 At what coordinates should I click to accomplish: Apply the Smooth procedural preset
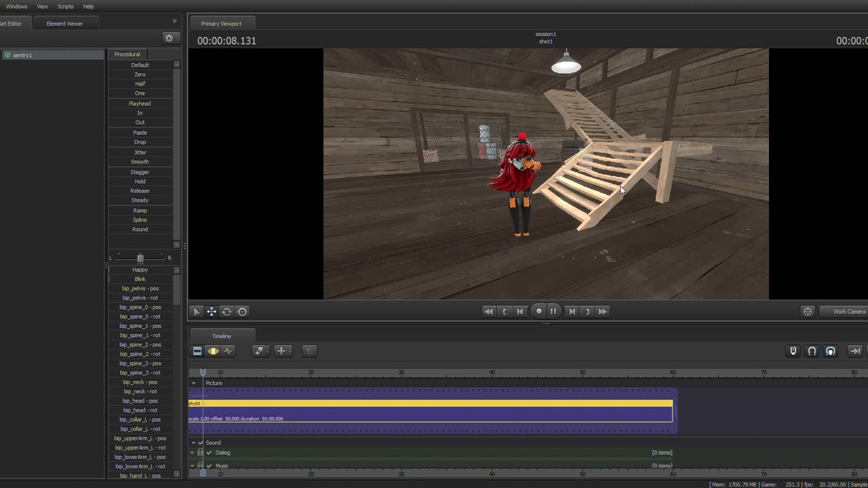[140, 162]
